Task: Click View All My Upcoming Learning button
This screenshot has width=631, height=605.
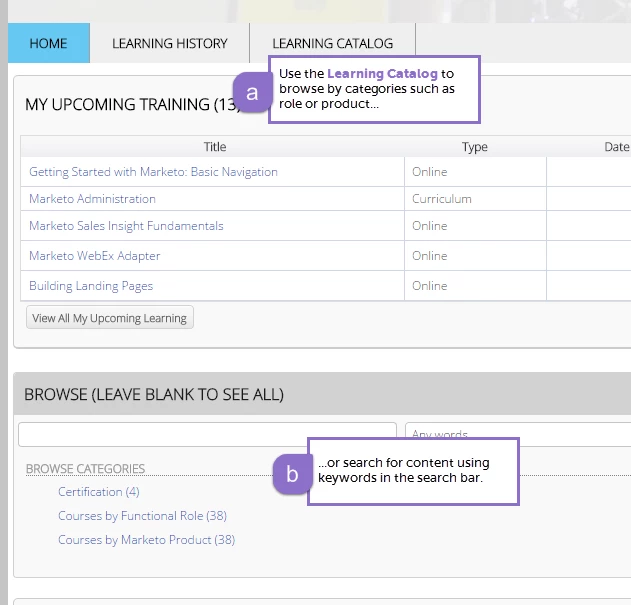Action: tap(109, 318)
